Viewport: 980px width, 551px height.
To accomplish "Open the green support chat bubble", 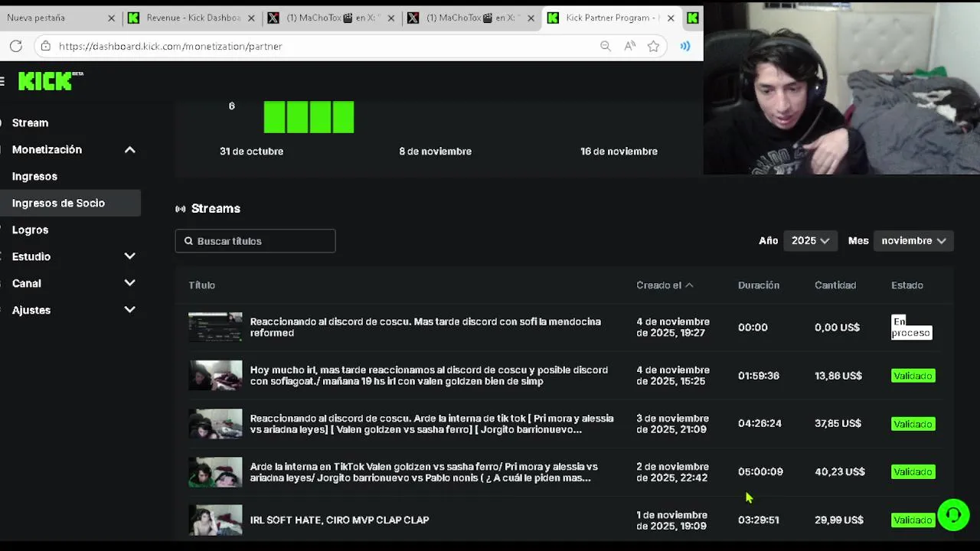I will tap(953, 515).
